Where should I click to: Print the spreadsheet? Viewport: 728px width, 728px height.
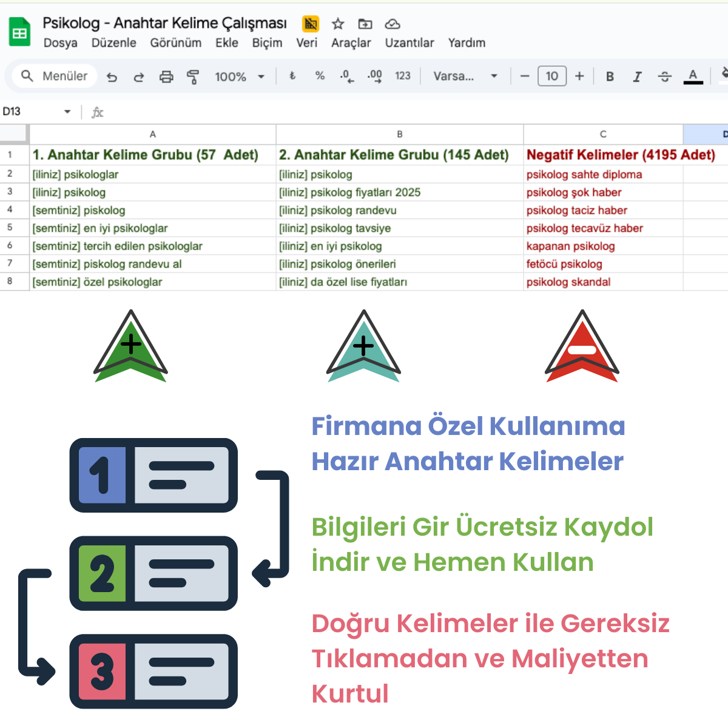[x=166, y=76]
